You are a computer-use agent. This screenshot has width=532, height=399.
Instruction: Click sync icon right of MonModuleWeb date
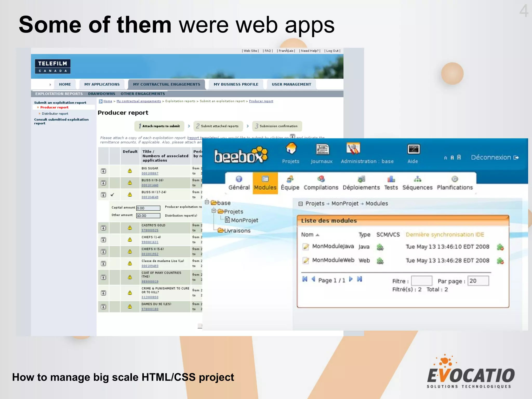pos(500,261)
